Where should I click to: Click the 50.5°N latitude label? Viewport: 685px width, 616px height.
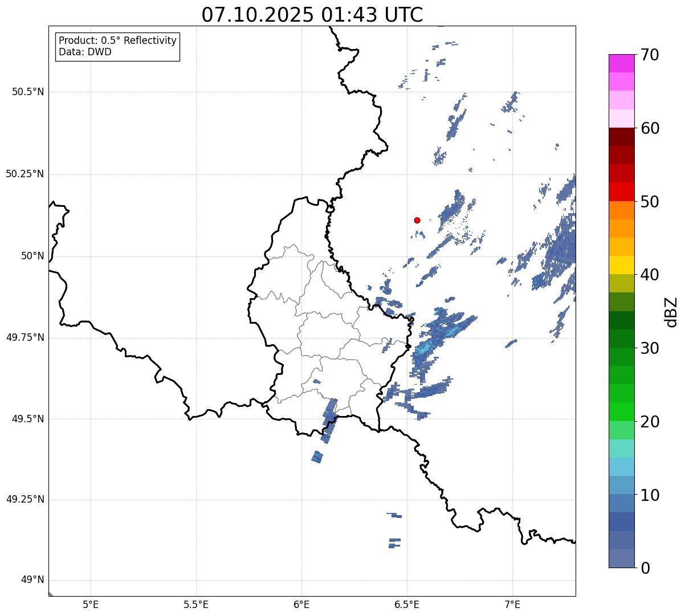coord(28,92)
